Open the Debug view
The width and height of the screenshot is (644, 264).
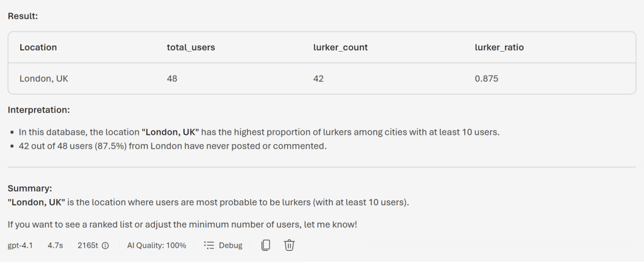pyautogui.click(x=224, y=245)
